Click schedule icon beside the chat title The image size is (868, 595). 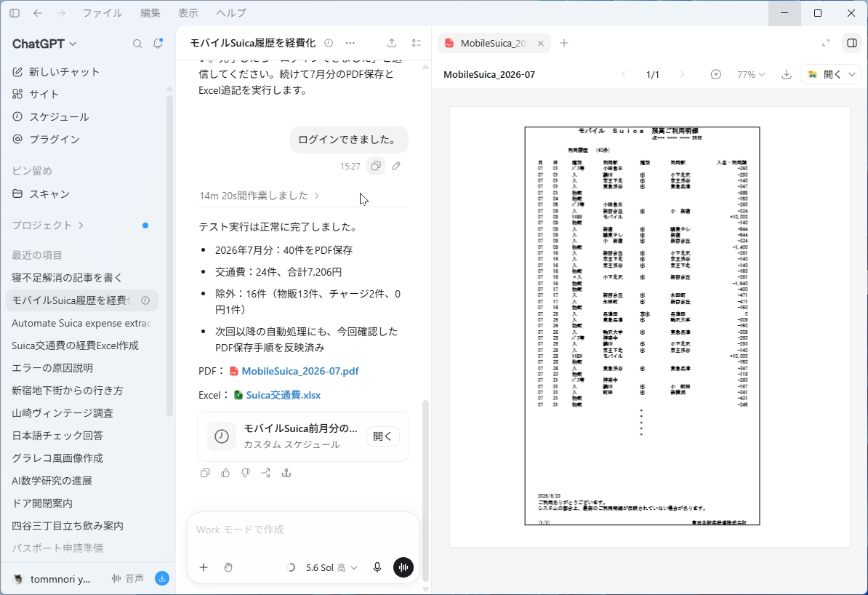point(329,43)
